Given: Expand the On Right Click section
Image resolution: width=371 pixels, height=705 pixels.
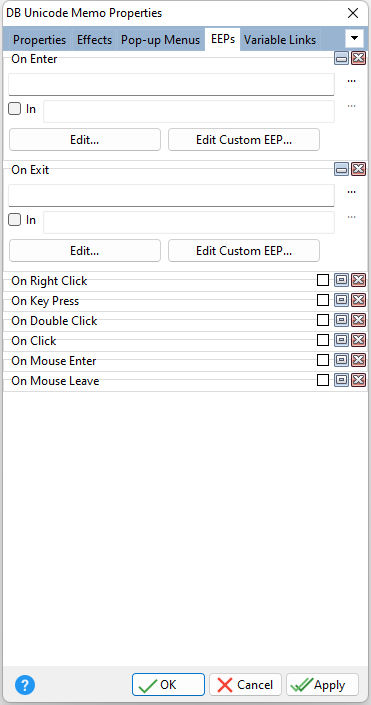Looking at the screenshot, I should pos(341,281).
